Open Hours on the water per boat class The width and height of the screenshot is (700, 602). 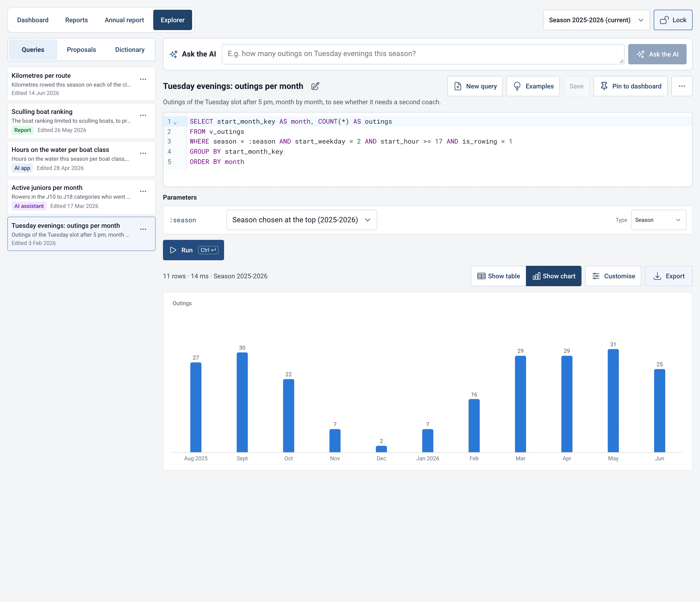[x=81, y=159]
